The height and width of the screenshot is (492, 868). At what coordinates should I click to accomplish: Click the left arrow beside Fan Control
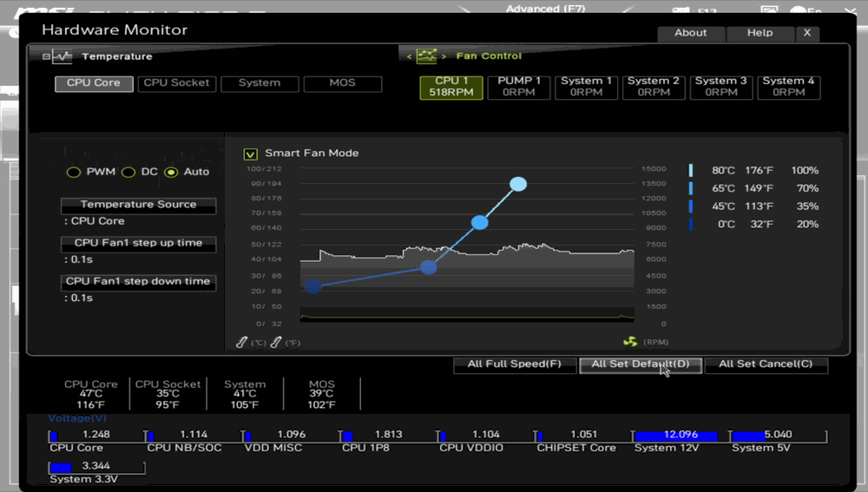pos(410,56)
